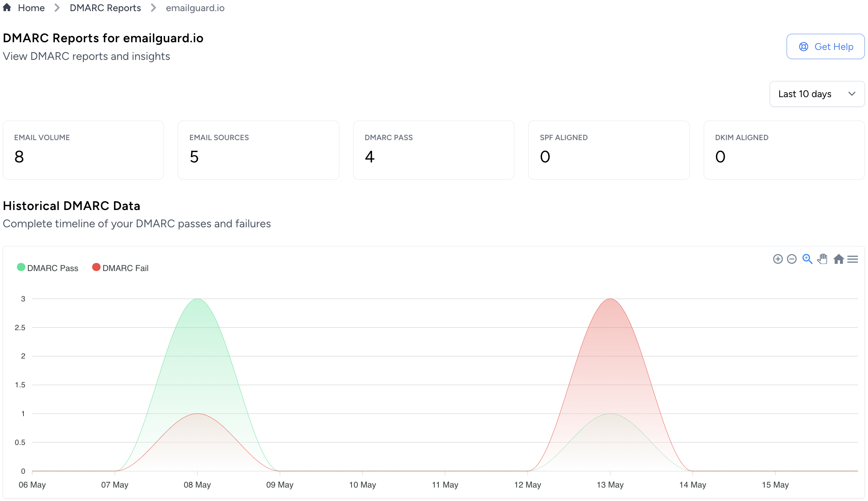868x501 pixels.
Task: Click the green DMARC Pass legend marker
Action: point(21,267)
